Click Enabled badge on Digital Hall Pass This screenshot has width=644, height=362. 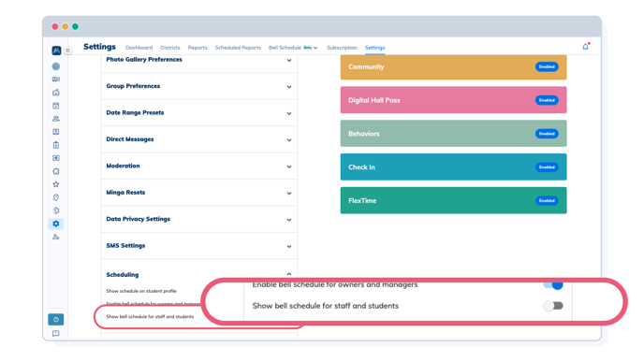tap(547, 100)
